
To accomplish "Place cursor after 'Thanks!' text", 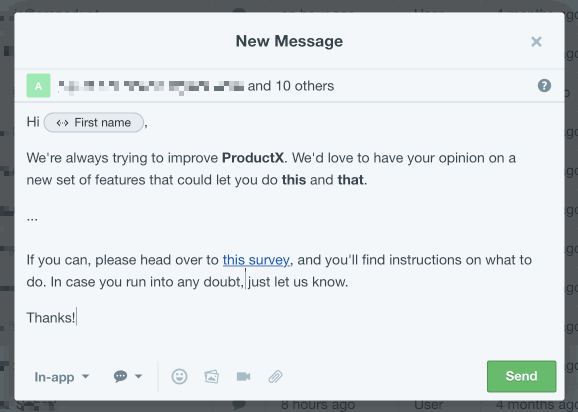I will click(77, 317).
